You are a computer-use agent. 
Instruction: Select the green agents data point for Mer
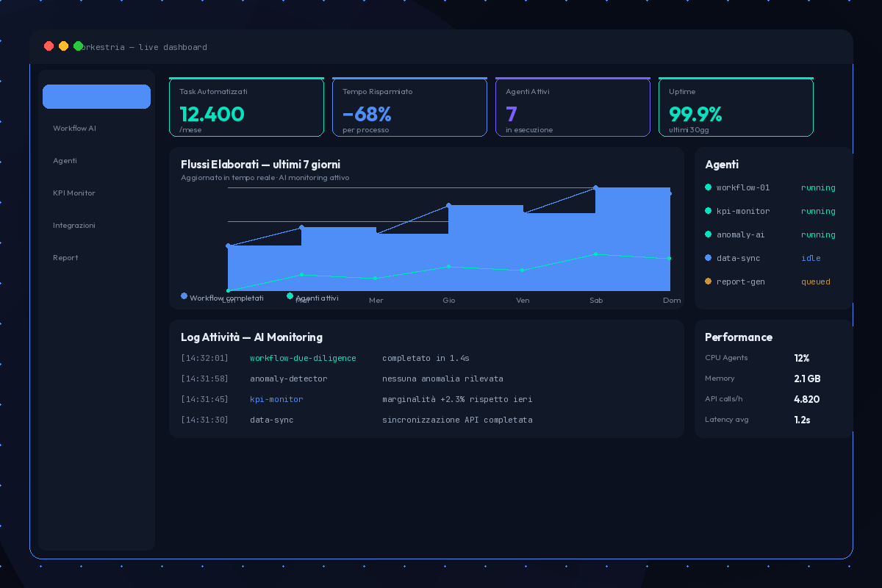pos(375,279)
